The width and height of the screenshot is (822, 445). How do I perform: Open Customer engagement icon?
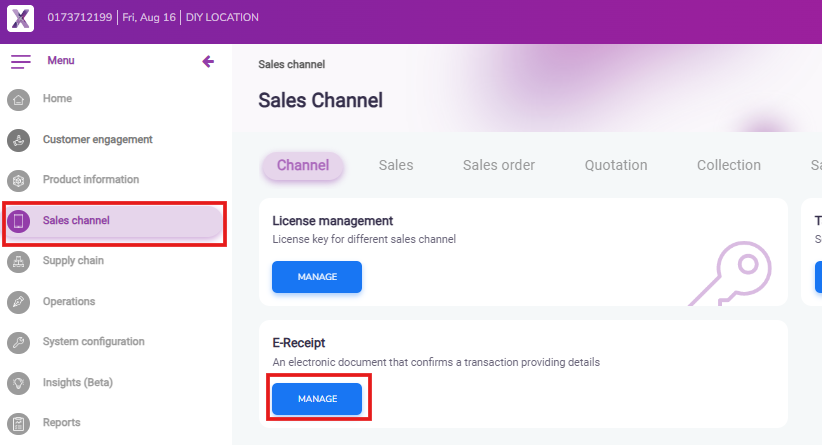click(x=18, y=140)
